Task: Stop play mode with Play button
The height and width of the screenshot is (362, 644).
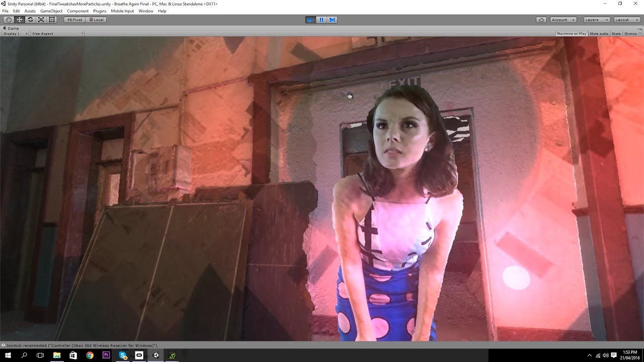Action: (x=310, y=20)
